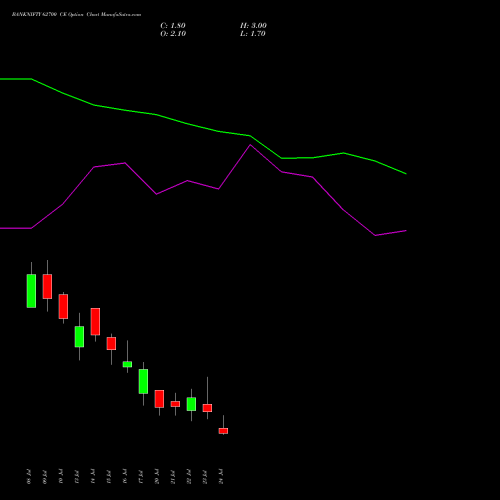Click the 08 Jul date label
The image size is (500, 500).
click(29, 477)
